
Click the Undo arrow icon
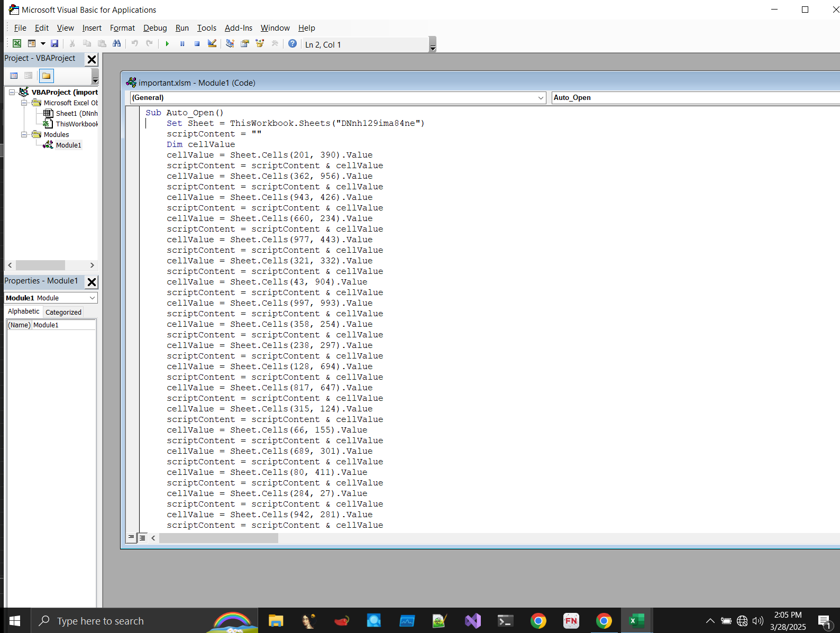pyautogui.click(x=135, y=44)
